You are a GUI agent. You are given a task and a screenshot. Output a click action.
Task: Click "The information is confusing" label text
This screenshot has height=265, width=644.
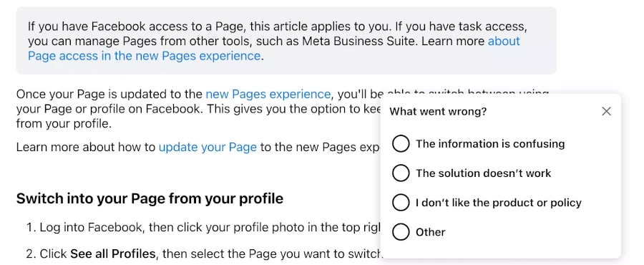click(x=490, y=144)
